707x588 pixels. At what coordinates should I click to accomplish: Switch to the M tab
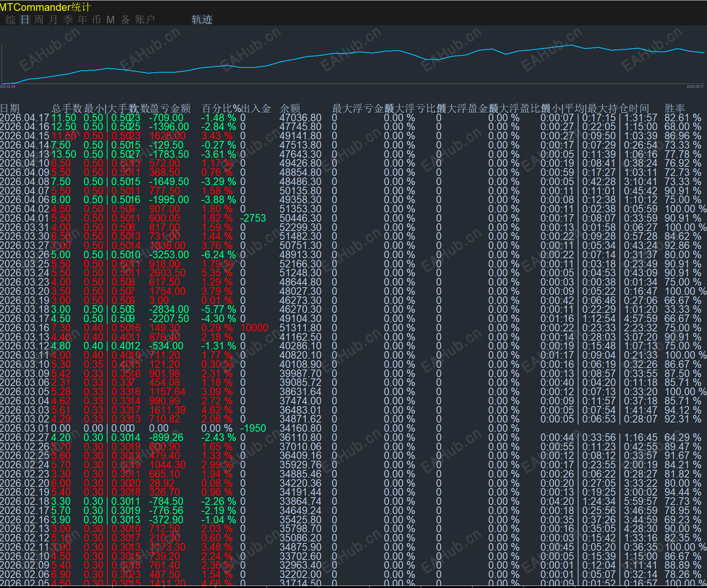pos(110,20)
